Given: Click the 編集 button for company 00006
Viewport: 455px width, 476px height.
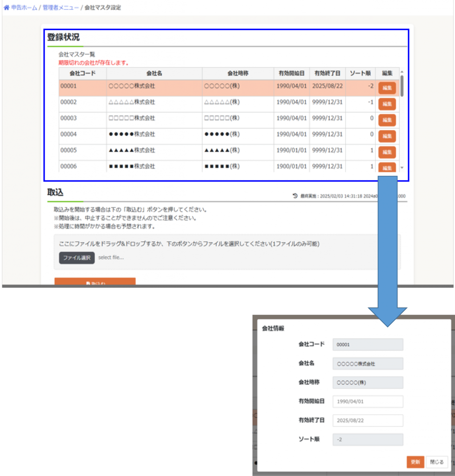Looking at the screenshot, I should pyautogui.click(x=387, y=167).
